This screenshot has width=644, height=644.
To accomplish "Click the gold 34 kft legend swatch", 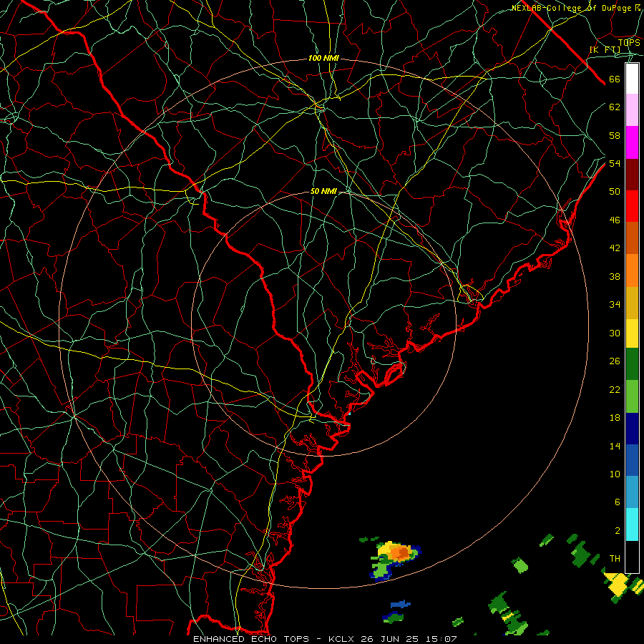I will tap(632, 303).
